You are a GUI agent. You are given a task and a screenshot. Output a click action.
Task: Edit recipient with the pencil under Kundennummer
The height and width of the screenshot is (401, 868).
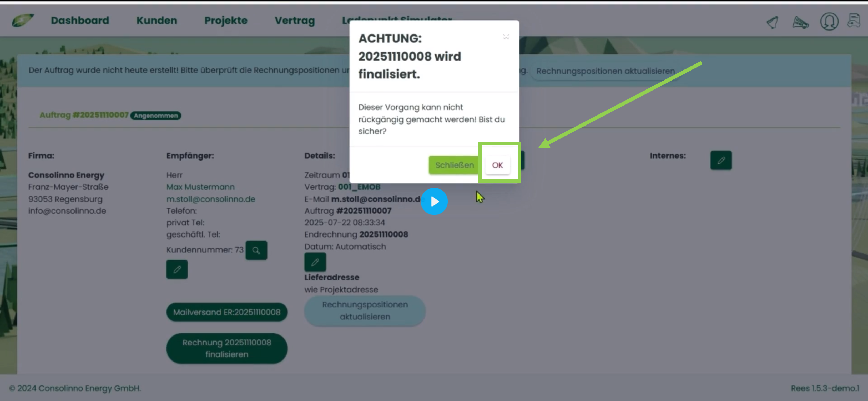177,269
